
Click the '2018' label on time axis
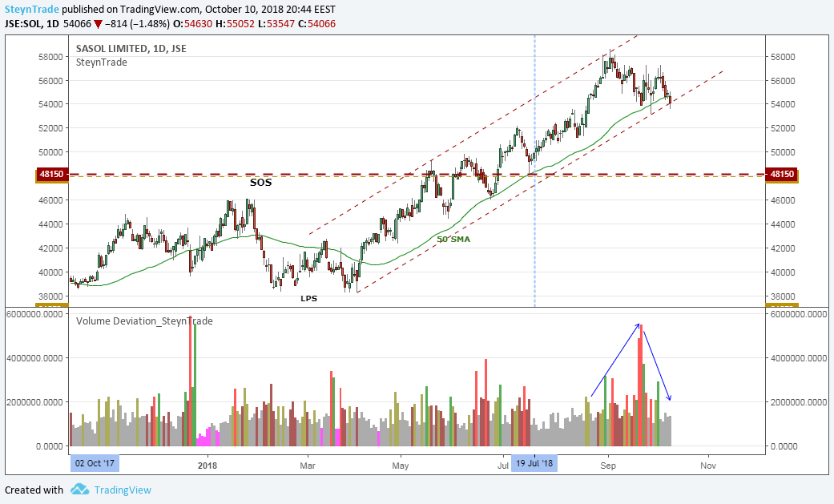[207, 466]
